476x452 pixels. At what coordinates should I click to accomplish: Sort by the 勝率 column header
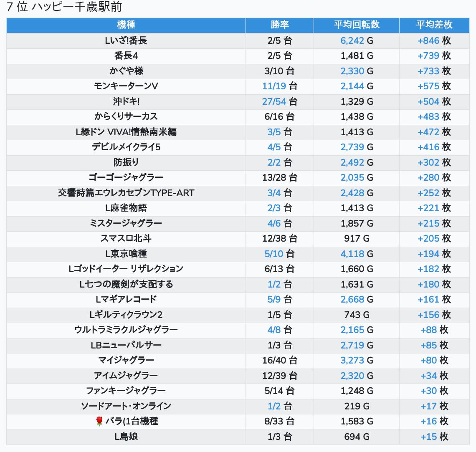[x=280, y=25]
